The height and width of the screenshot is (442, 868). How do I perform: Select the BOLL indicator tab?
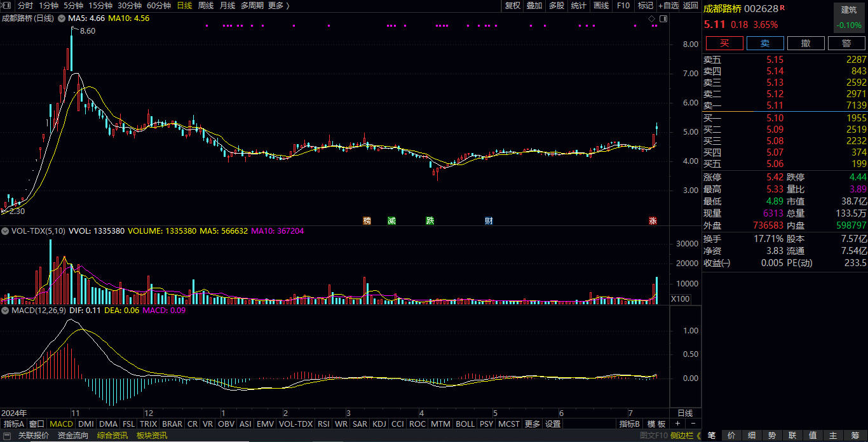(465, 424)
